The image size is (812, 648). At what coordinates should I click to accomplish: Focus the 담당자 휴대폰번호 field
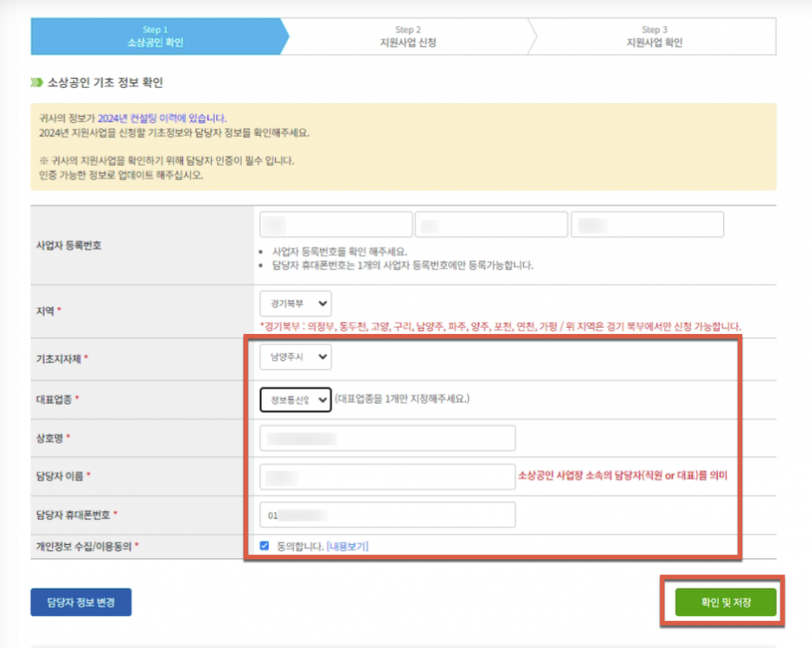coord(387,515)
